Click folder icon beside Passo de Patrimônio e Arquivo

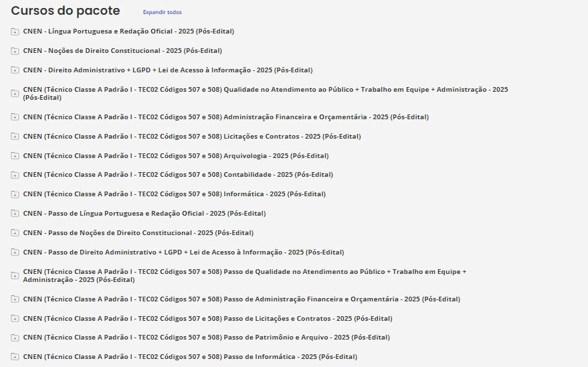pos(15,338)
